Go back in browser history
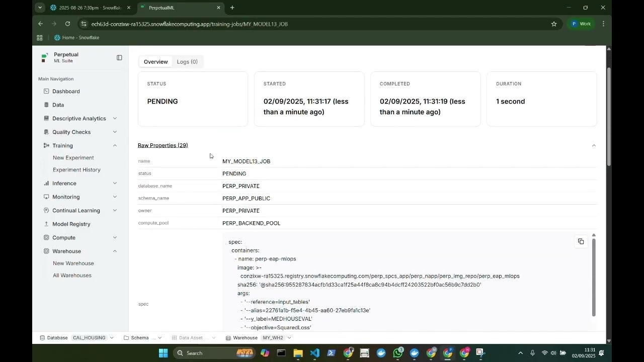The image size is (644, 362). [x=40, y=24]
